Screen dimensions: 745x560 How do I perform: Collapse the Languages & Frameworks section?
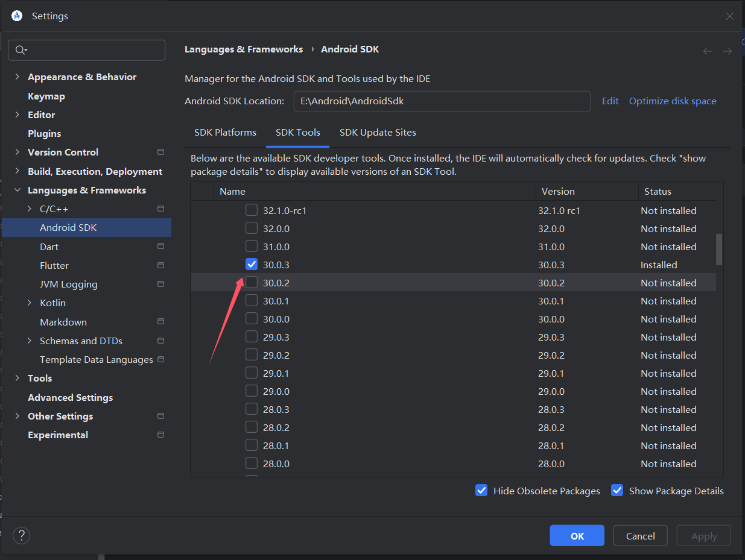click(16, 190)
